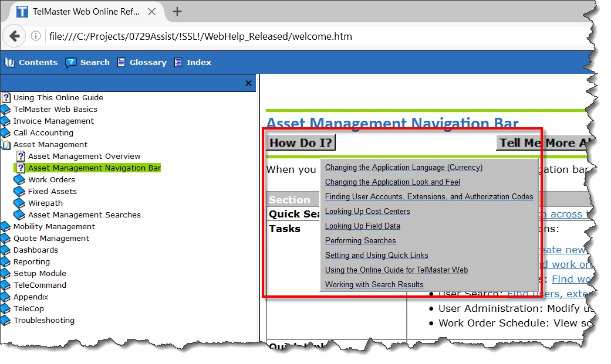Screen dimensions: 611x364
Task: Expand the Call Accounting book icon
Action: click(x=6, y=132)
